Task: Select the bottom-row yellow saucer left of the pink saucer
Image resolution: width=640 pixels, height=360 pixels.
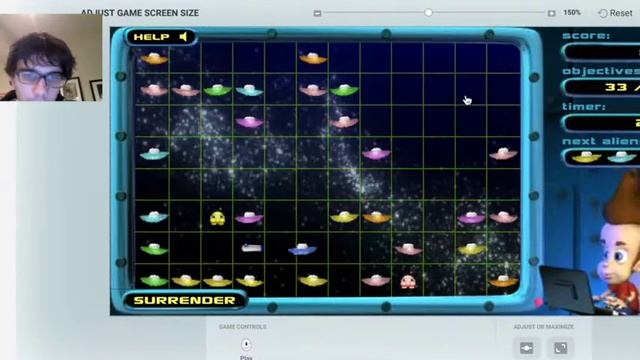Action: click(313, 280)
